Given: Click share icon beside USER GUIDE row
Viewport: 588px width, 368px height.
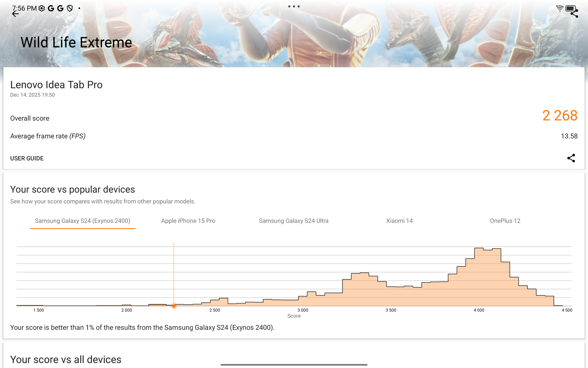Looking at the screenshot, I should (571, 158).
